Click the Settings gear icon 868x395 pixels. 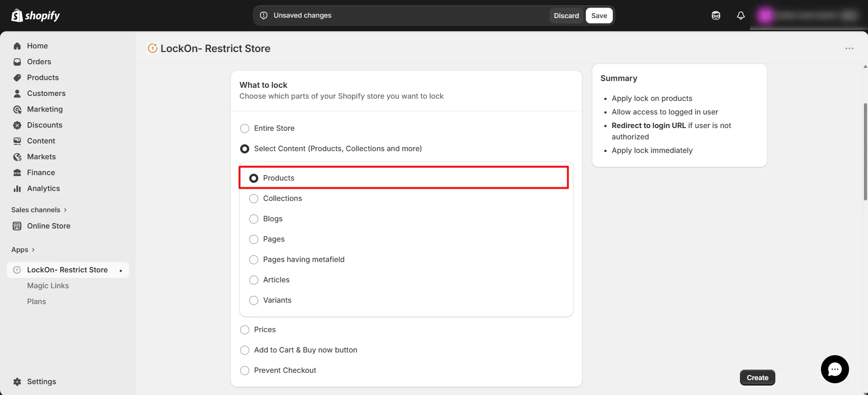point(17,381)
